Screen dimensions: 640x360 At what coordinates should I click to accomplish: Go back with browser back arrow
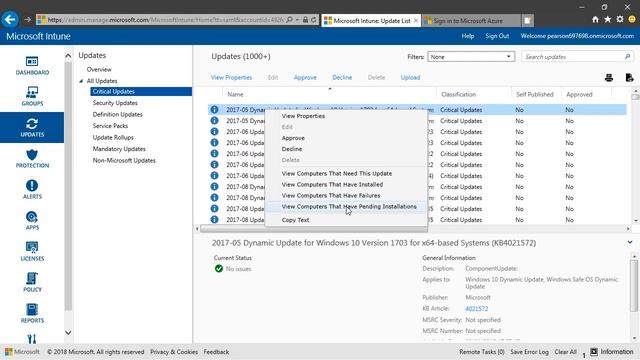pos(10,19)
